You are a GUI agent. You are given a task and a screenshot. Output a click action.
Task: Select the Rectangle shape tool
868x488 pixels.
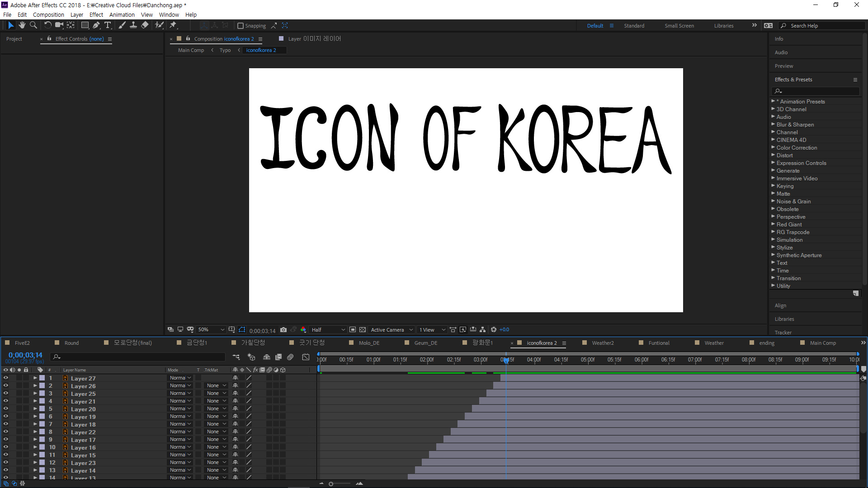click(x=85, y=25)
